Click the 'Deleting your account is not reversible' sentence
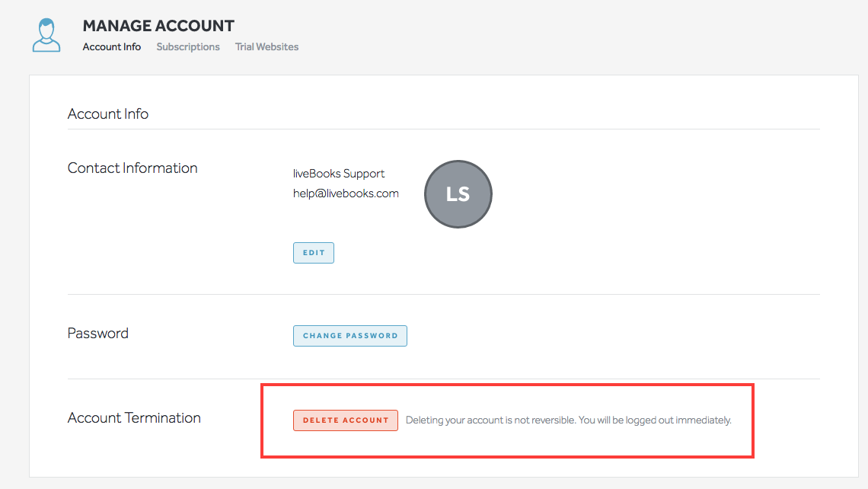868x489 pixels. point(490,420)
